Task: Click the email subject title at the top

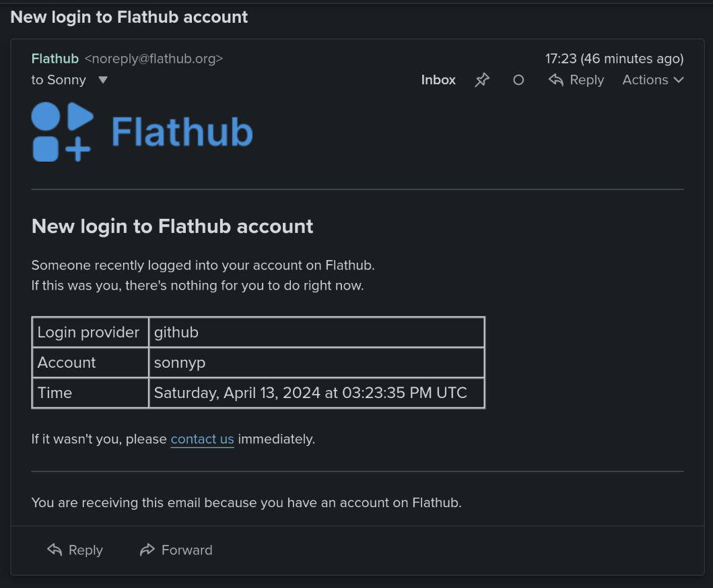Action: click(129, 17)
